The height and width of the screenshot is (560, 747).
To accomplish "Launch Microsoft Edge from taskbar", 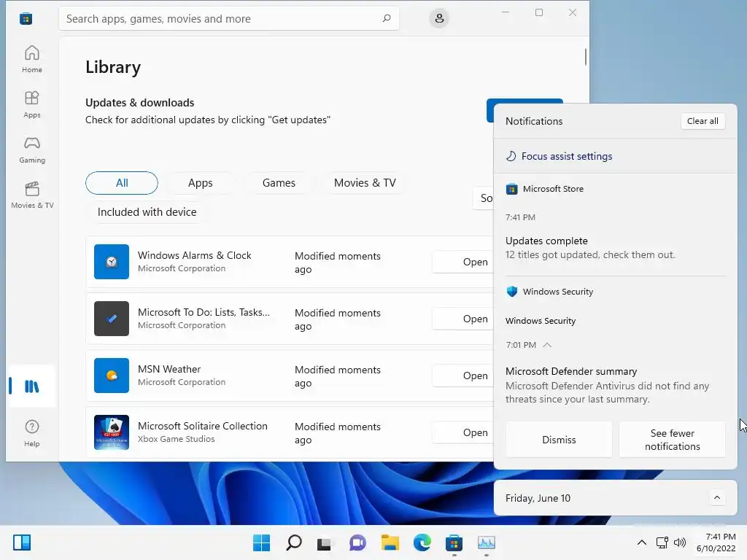I will click(x=422, y=542).
